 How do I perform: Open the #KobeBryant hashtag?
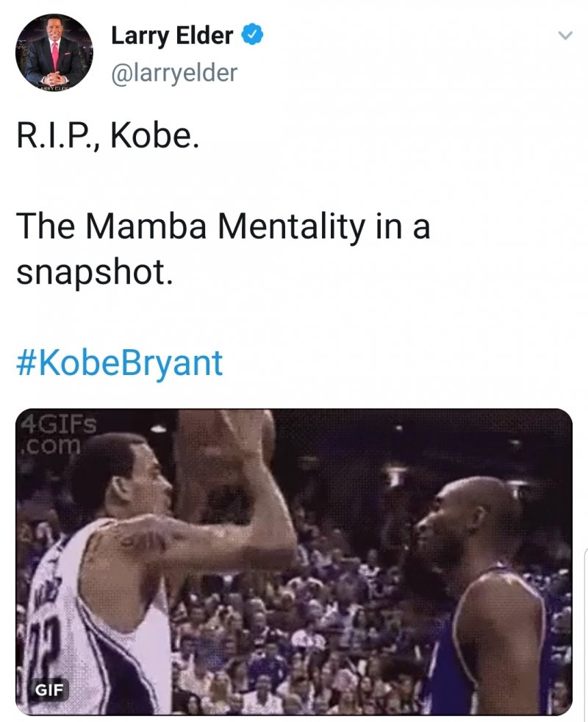click(x=119, y=363)
